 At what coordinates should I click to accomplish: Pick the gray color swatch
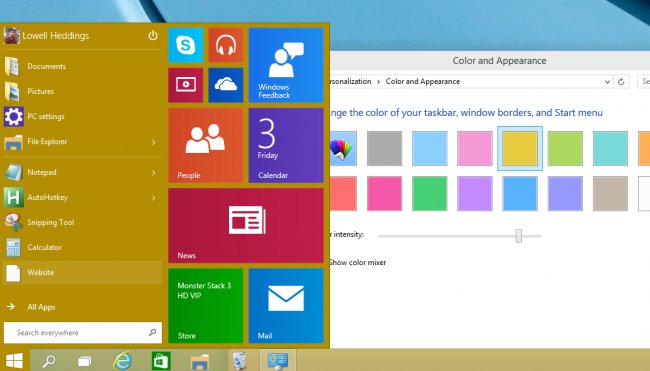coord(384,148)
